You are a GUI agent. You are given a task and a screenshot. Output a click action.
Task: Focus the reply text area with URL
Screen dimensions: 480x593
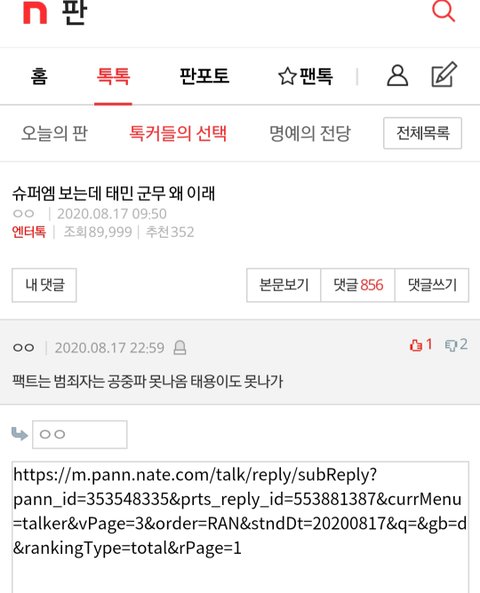(x=240, y=527)
